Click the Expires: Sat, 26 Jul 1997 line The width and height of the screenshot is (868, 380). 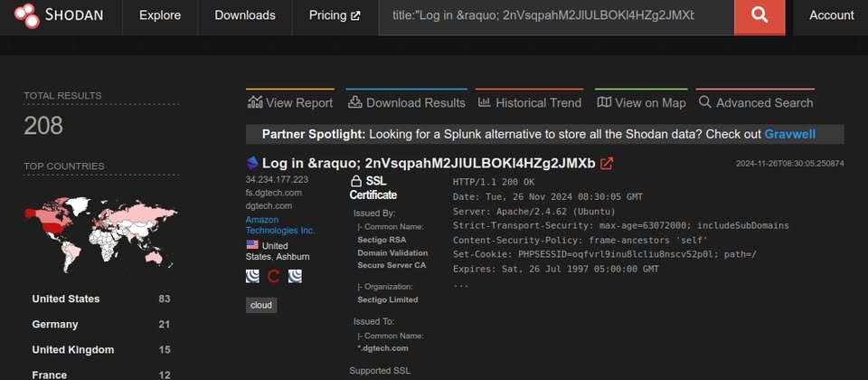point(556,270)
